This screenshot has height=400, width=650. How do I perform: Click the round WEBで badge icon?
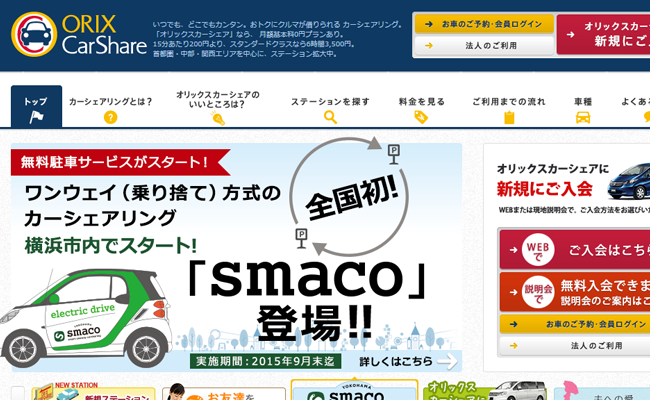[538, 250]
